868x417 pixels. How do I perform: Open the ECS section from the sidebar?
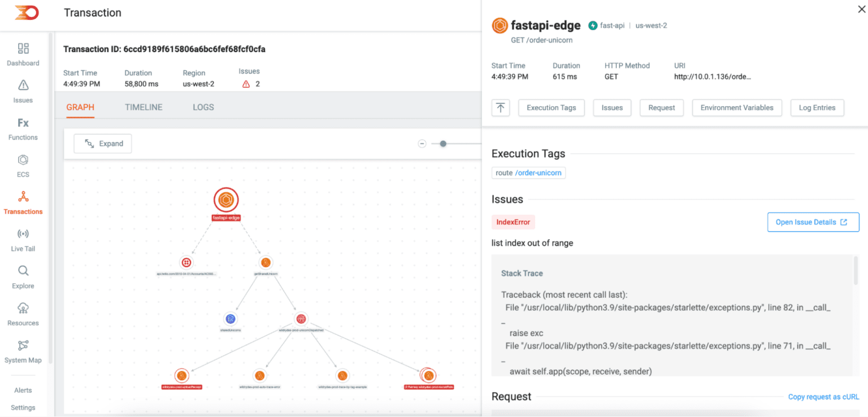pos(23,166)
